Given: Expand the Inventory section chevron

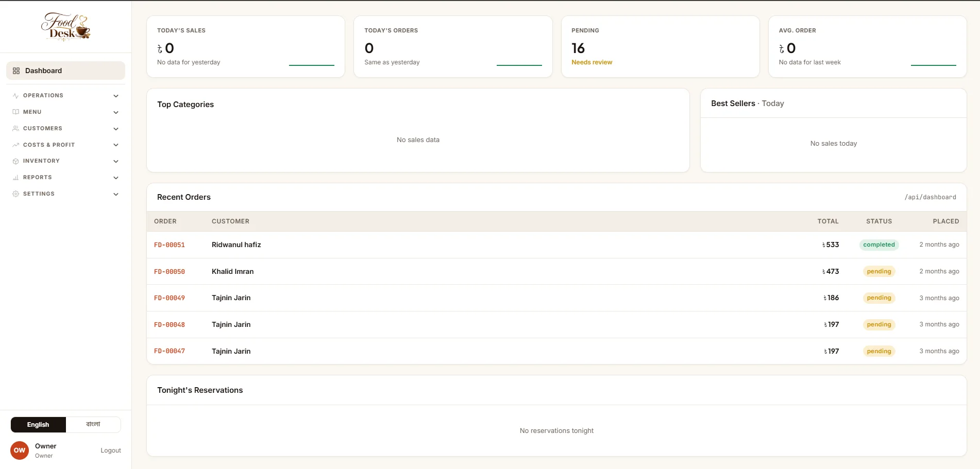Looking at the screenshot, I should pos(116,161).
